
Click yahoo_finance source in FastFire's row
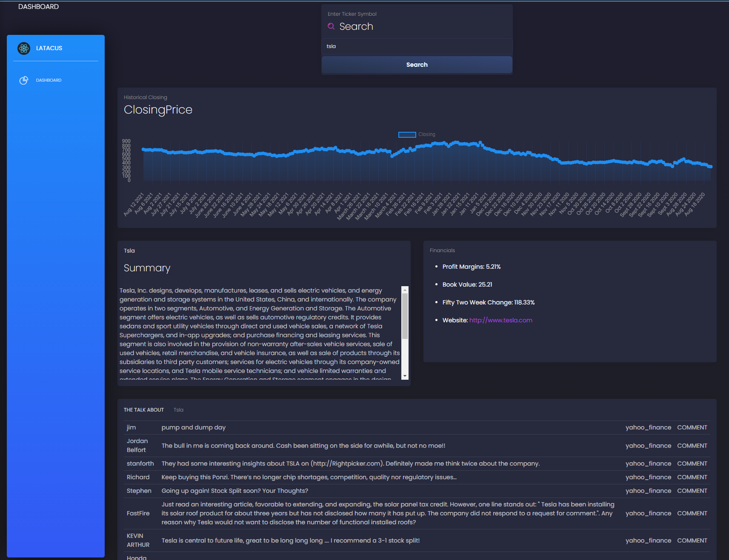[648, 513]
